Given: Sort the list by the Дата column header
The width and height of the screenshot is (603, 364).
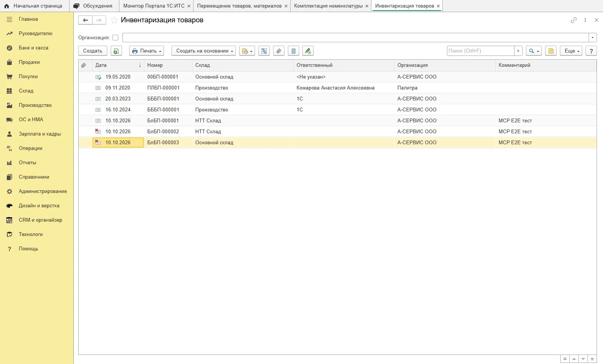Looking at the screenshot, I should (118, 65).
